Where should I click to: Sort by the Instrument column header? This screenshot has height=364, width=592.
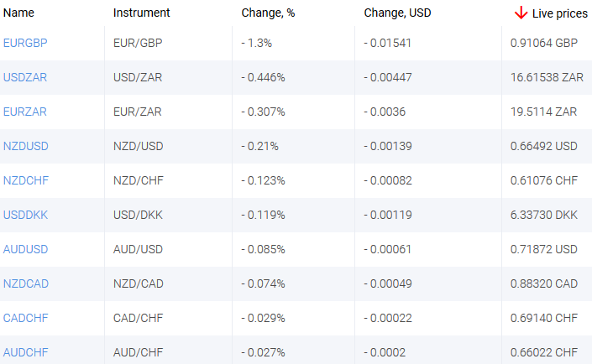point(142,13)
